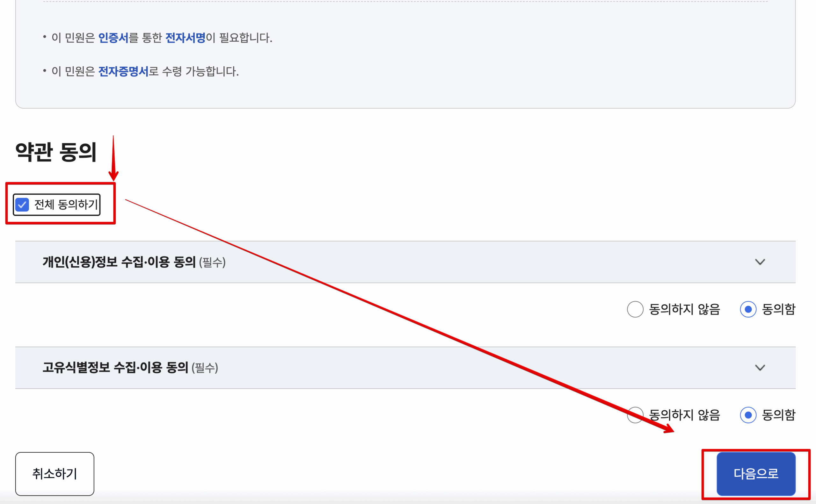This screenshot has height=504, width=816.
Task: Click the blue checkmark icon beside 전체 동의하기
Action: pyautogui.click(x=22, y=205)
